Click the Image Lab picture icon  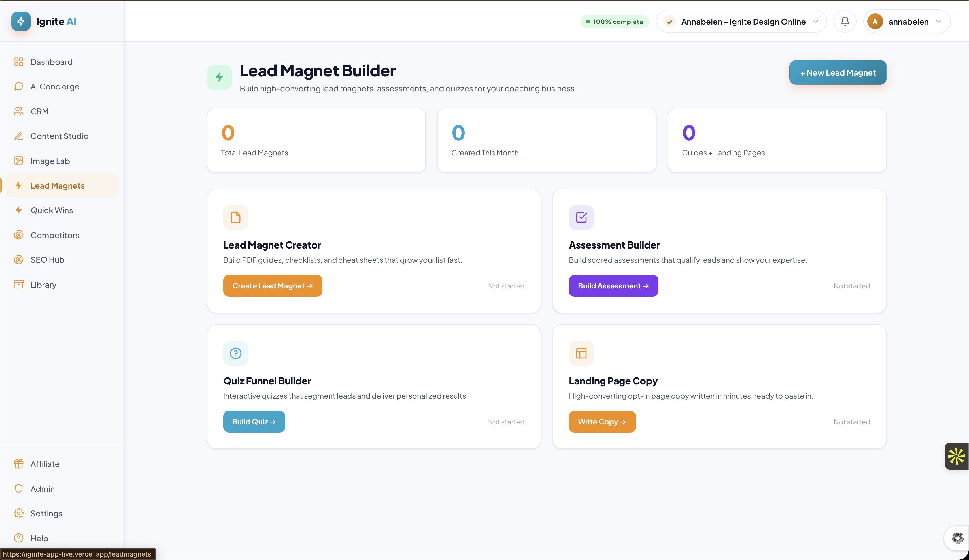pyautogui.click(x=18, y=161)
